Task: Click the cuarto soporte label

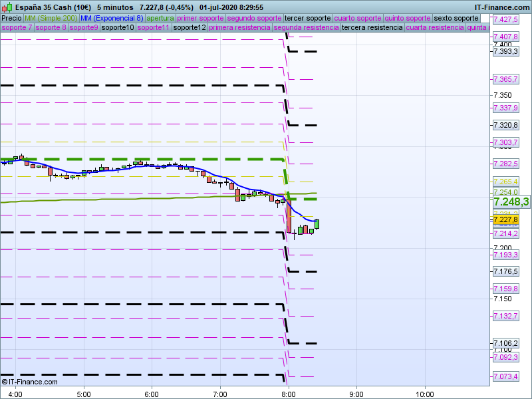Action: 358,19
